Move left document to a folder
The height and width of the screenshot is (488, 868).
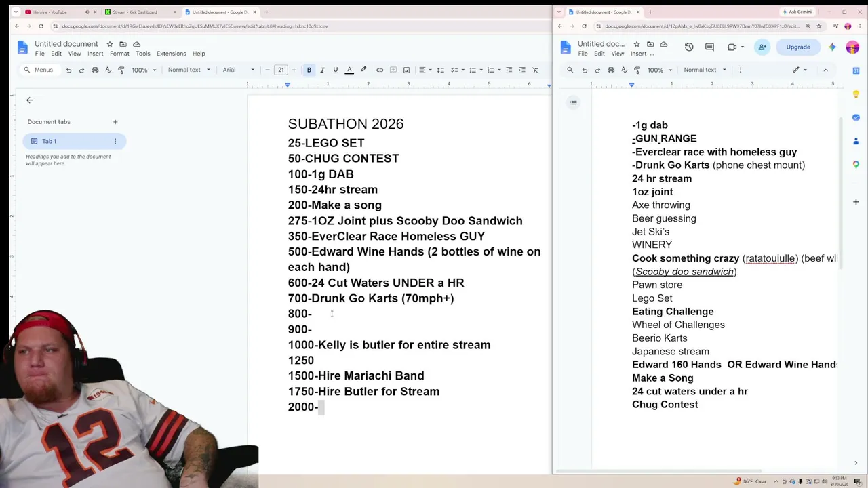[123, 44]
